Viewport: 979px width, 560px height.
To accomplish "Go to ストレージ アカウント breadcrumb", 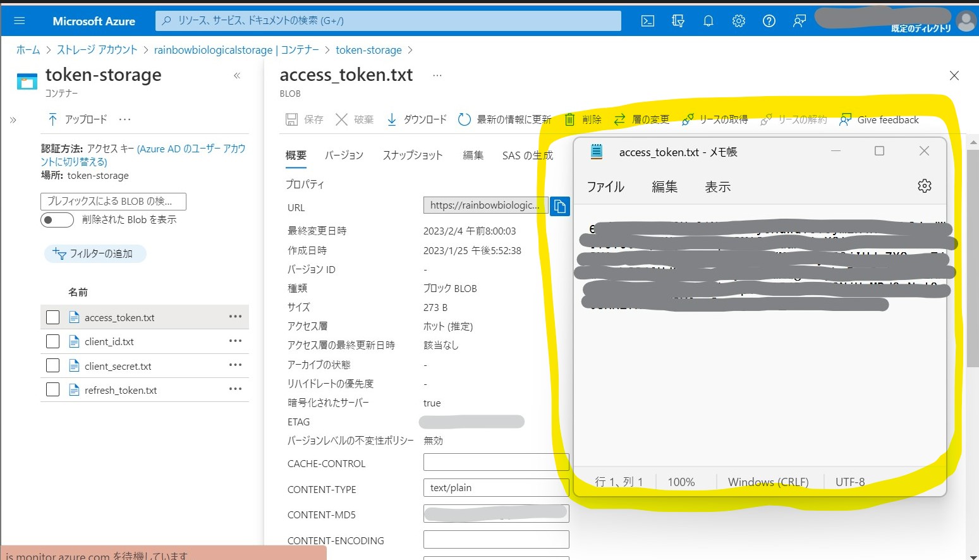I will (97, 50).
